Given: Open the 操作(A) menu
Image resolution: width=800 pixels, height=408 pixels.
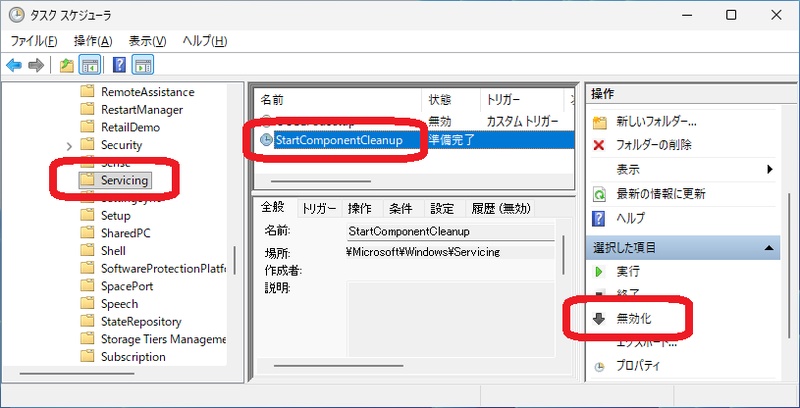Looking at the screenshot, I should pyautogui.click(x=93, y=41).
